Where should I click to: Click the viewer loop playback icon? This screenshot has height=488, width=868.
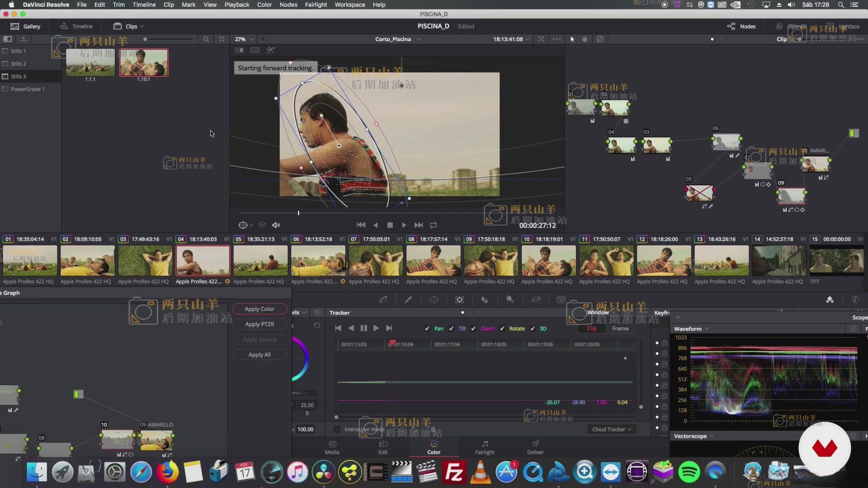coord(433,225)
